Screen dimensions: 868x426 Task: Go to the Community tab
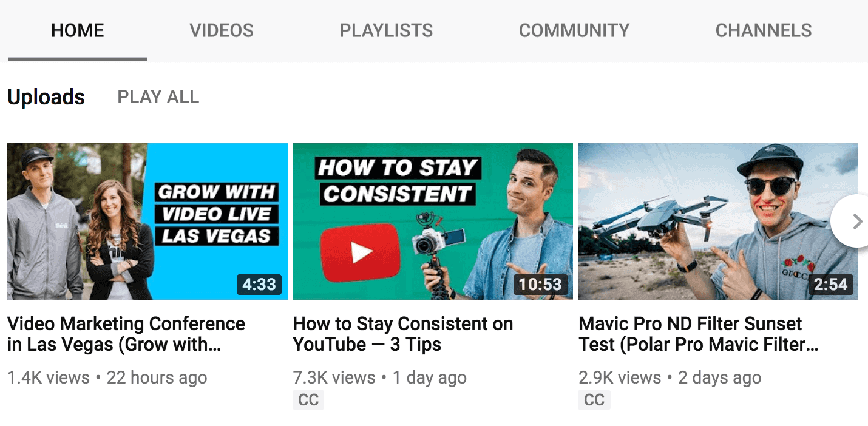point(574,30)
